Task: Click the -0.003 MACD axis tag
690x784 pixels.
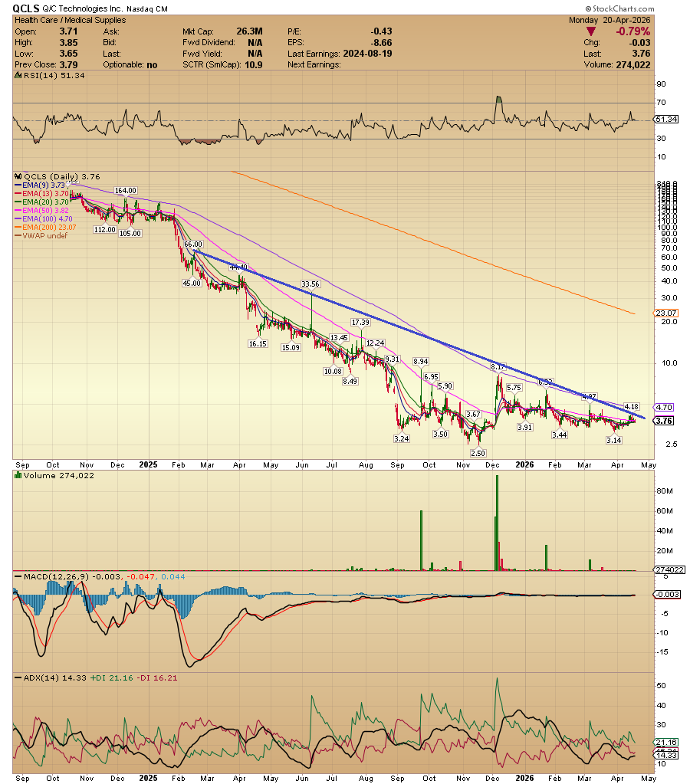Action: click(x=668, y=594)
